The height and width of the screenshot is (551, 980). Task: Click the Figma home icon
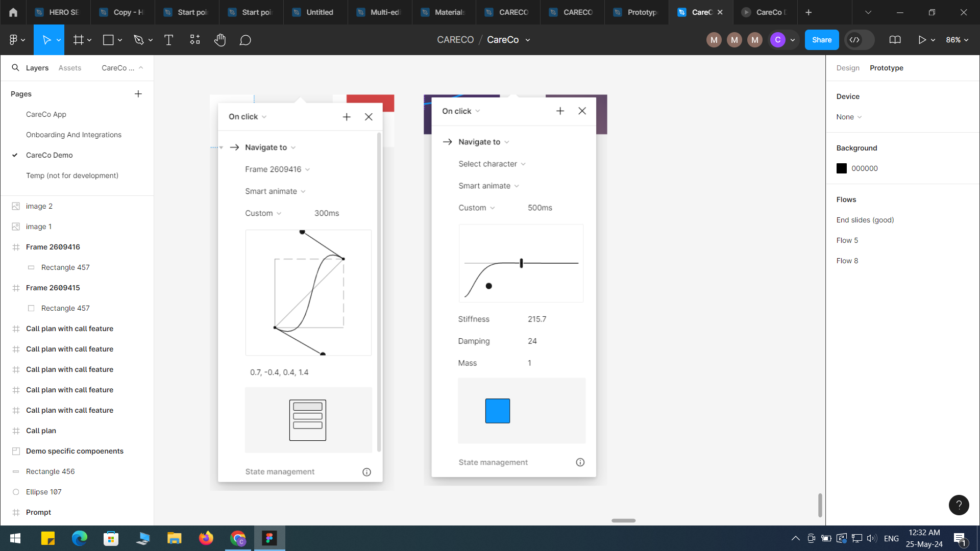(x=13, y=12)
